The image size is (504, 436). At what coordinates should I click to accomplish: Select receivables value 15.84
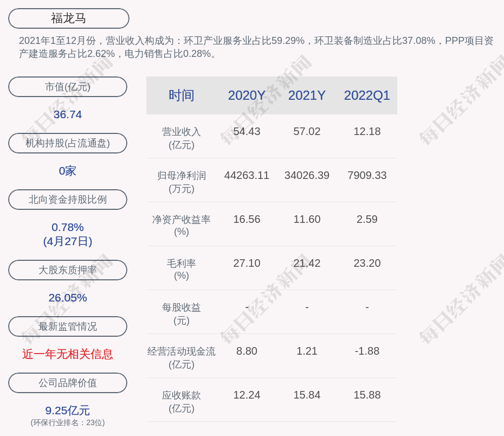(x=307, y=395)
